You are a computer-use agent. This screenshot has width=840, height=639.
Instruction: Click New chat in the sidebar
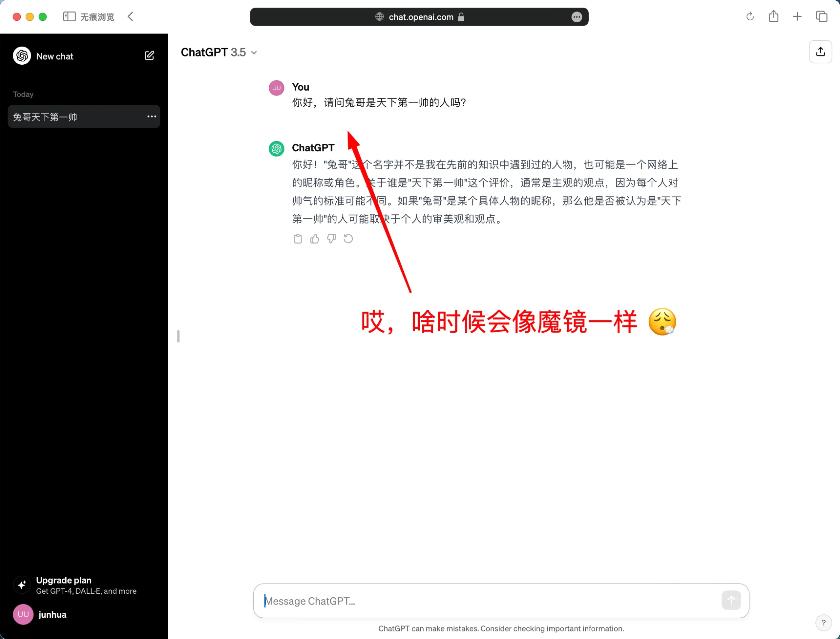[54, 56]
